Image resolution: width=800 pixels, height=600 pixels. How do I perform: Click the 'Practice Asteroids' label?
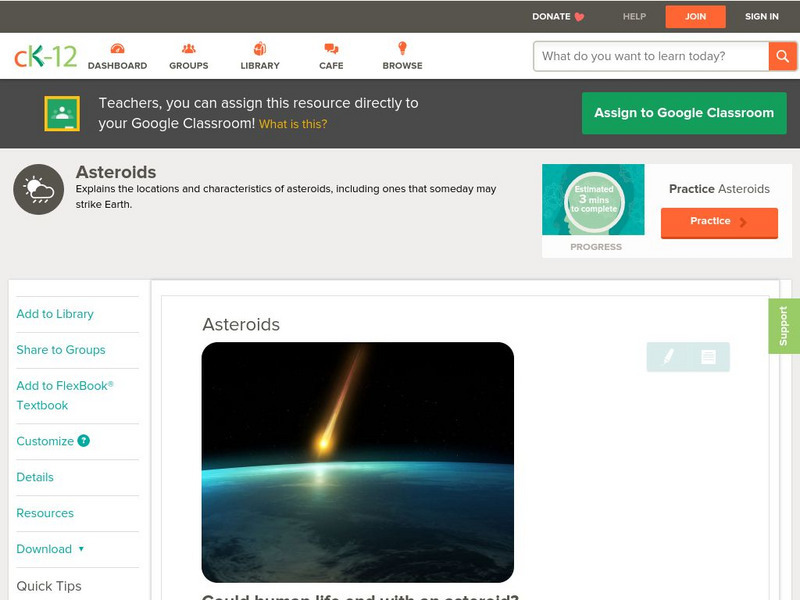pyautogui.click(x=719, y=189)
